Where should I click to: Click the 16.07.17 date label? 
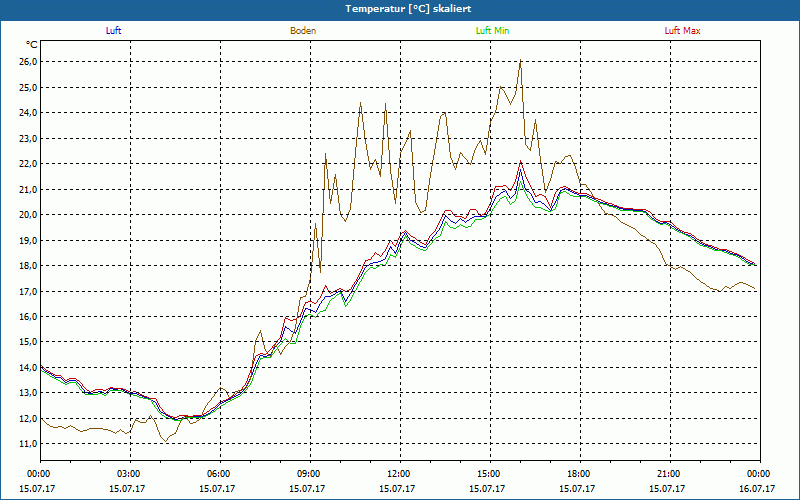(x=757, y=488)
